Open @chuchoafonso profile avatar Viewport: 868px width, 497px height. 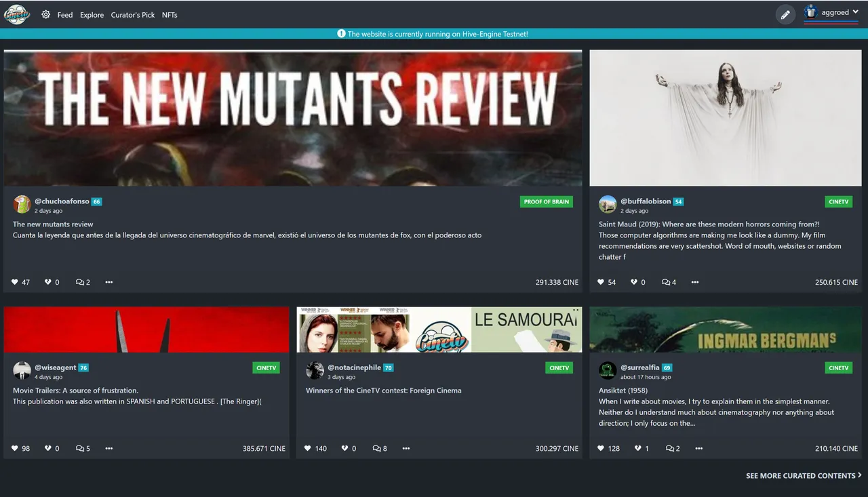[x=22, y=204]
